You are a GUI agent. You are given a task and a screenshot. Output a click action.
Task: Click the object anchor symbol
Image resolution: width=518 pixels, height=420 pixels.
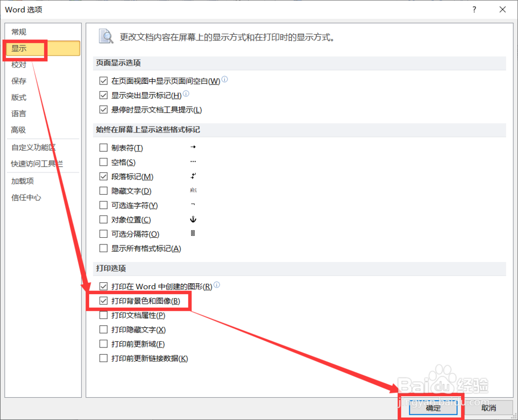(193, 219)
